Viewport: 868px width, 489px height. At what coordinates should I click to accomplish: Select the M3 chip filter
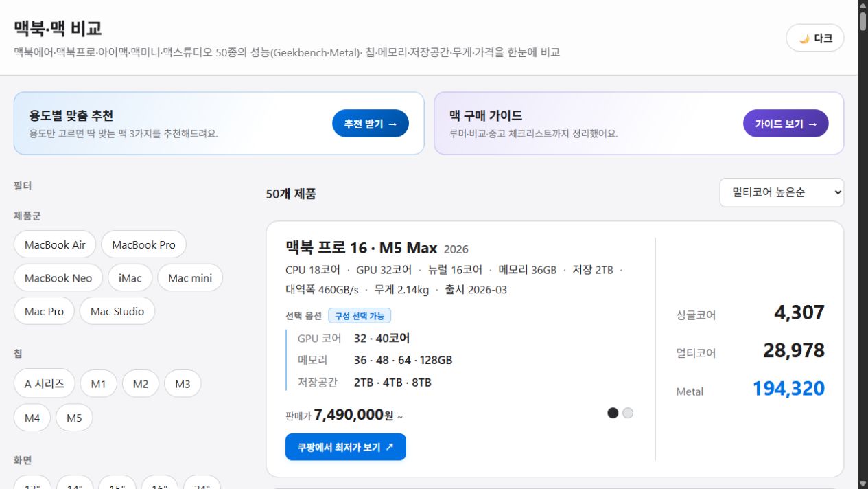183,384
